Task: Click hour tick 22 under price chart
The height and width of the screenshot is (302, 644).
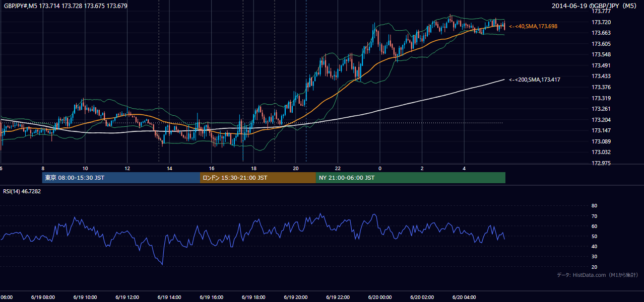Action: (338, 169)
